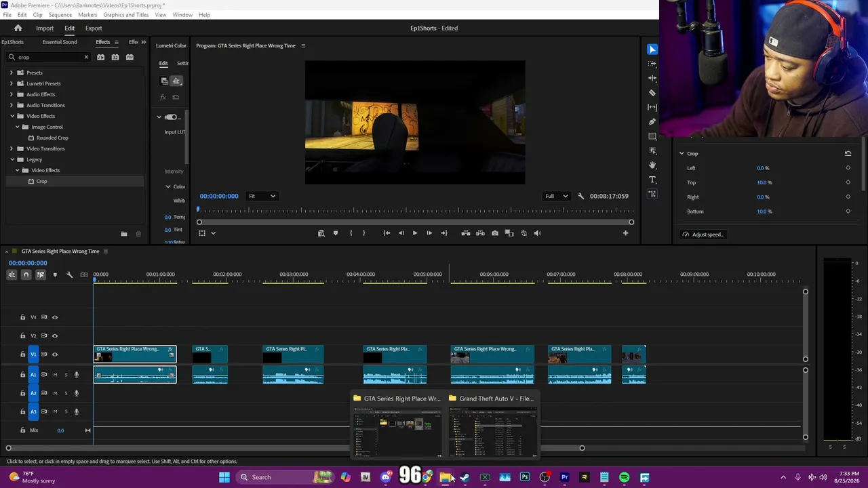Select the Type tool
Screen dimensions: 868x488
(652, 180)
